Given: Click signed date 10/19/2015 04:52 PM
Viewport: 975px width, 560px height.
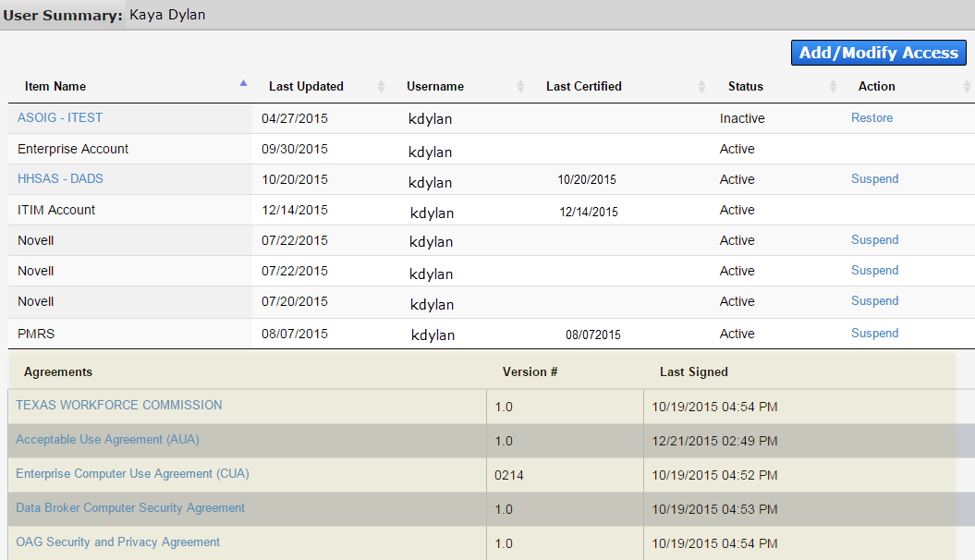Looking at the screenshot, I should [714, 475].
